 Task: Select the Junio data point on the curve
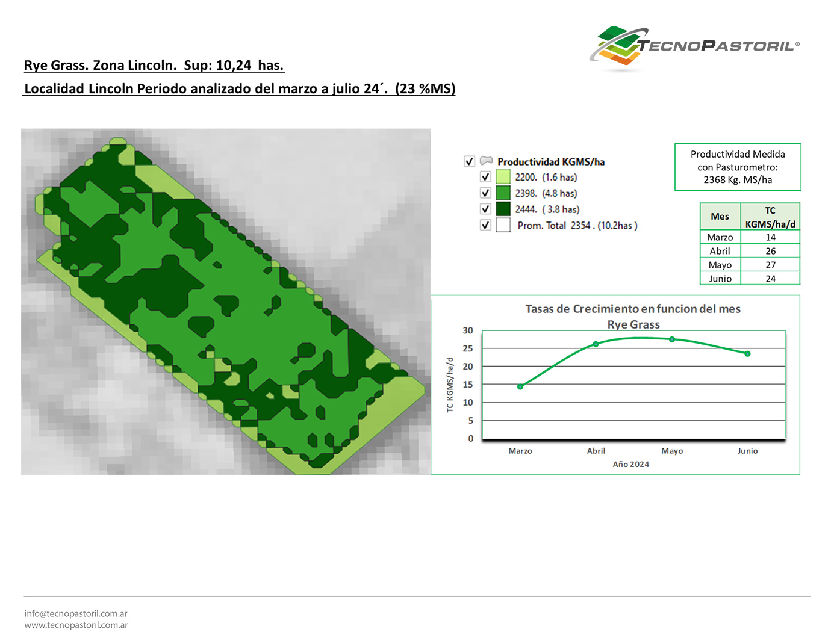tap(747, 354)
